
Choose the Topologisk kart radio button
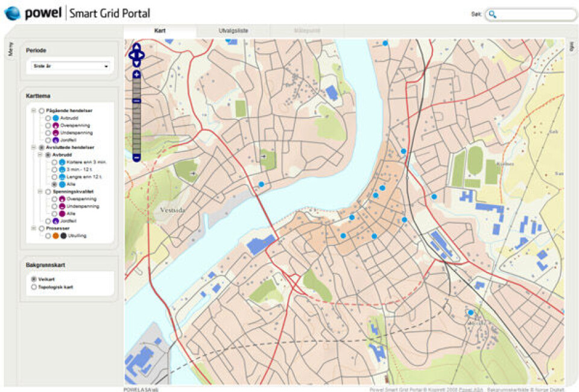coord(34,287)
